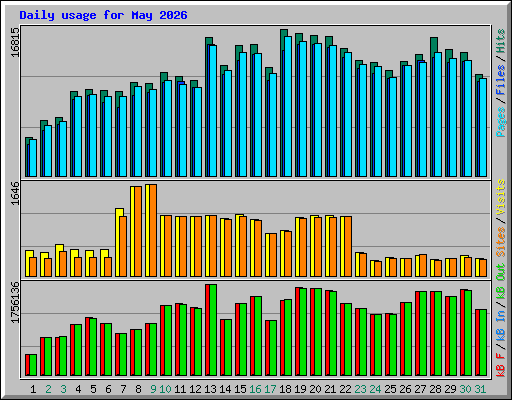The image size is (512, 400).
Task: Click the yellow Visits bar for day 7
Action: click(119, 243)
